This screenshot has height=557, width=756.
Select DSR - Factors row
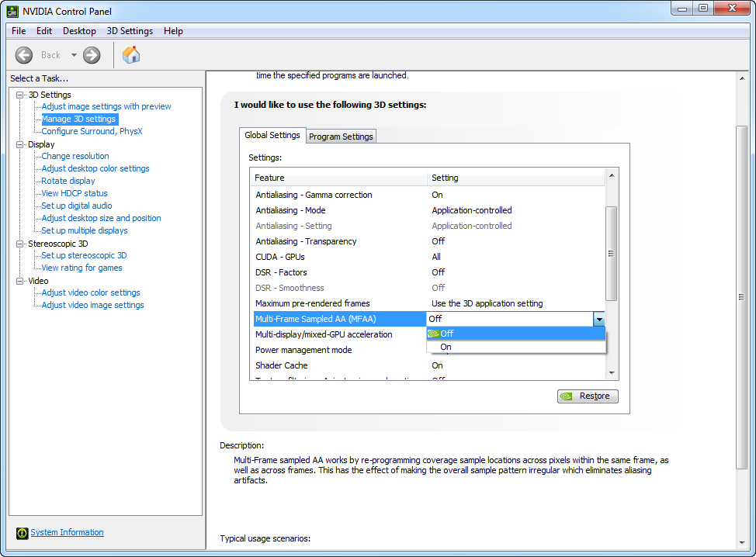428,272
